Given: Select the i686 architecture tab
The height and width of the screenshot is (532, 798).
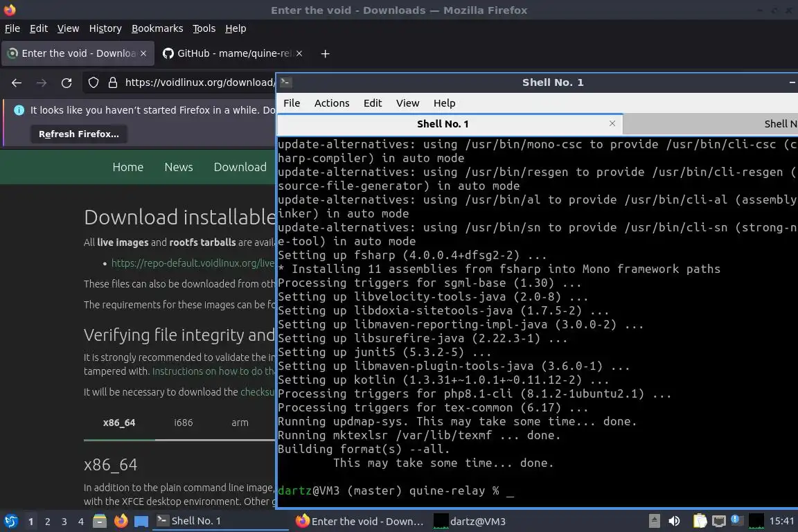Looking at the screenshot, I should 183,423.
